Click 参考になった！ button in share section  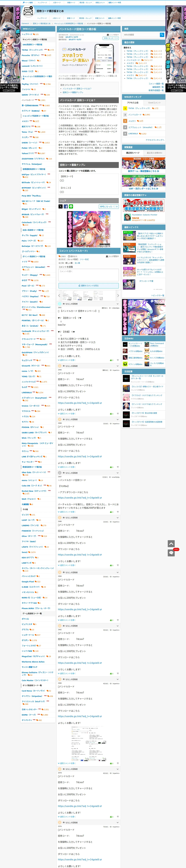(109, 207)
